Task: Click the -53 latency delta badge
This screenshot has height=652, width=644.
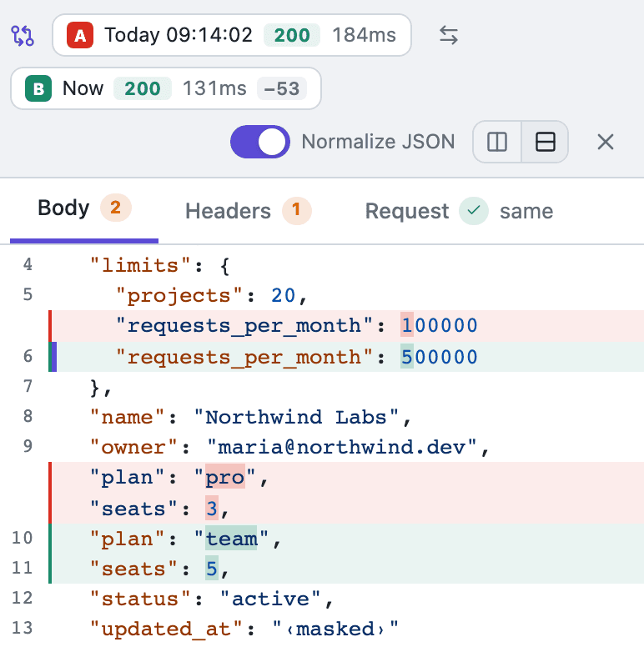Action: 282,88
